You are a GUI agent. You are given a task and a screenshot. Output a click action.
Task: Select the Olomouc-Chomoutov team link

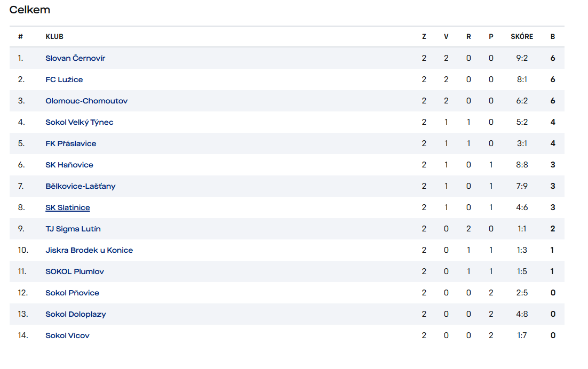pyautogui.click(x=86, y=101)
